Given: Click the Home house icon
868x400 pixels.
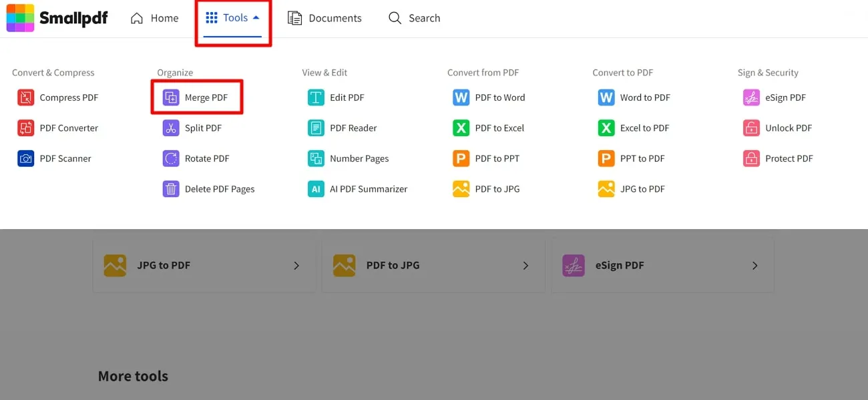Looking at the screenshot, I should click(x=137, y=18).
